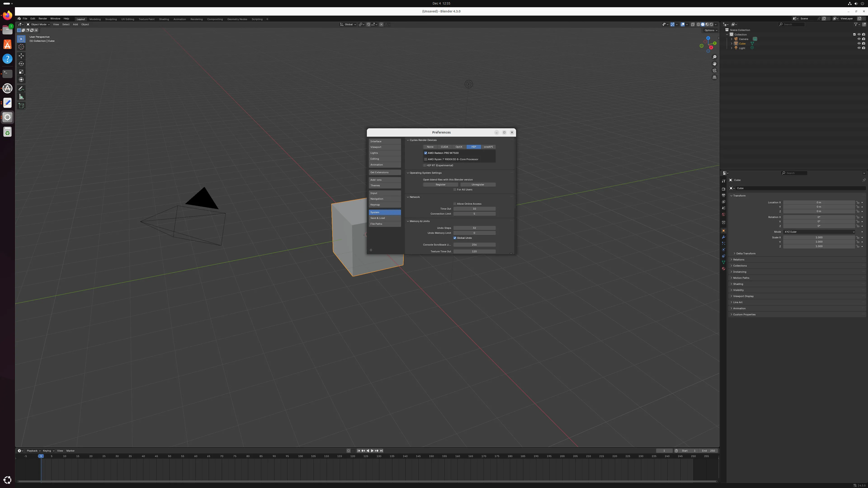Hide the Cube with its eye icon
This screenshot has width=868, height=488.
point(859,43)
